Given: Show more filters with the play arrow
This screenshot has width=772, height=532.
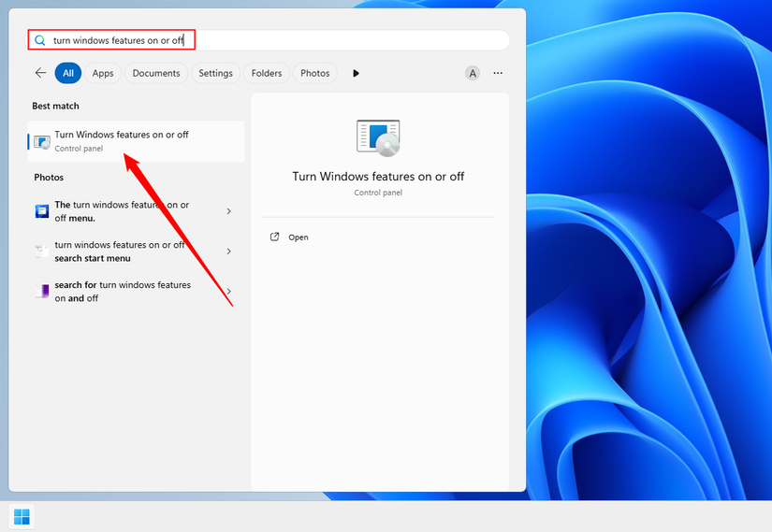Looking at the screenshot, I should pyautogui.click(x=356, y=73).
